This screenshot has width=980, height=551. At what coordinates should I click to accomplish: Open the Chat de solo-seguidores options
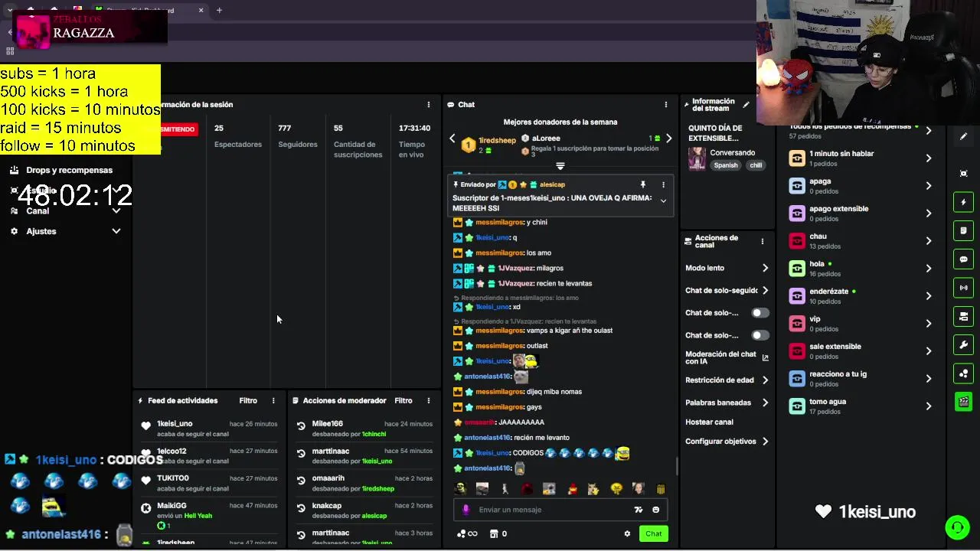click(x=727, y=291)
